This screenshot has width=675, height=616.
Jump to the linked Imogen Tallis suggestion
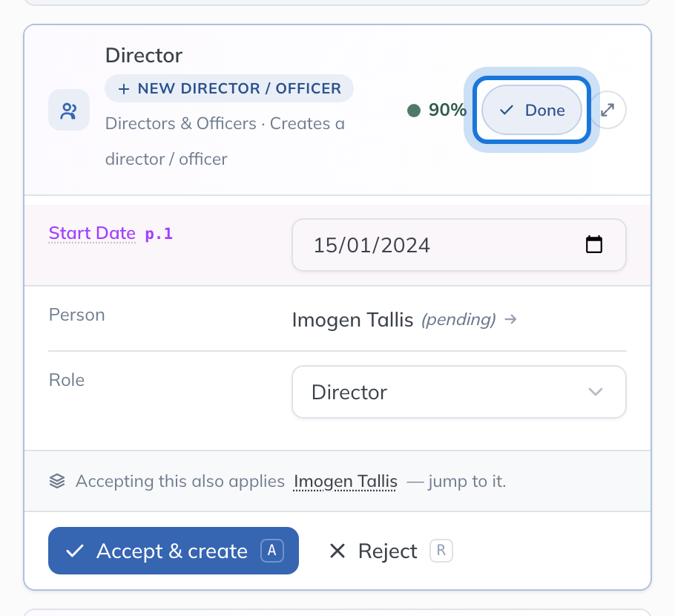pyautogui.click(x=345, y=481)
